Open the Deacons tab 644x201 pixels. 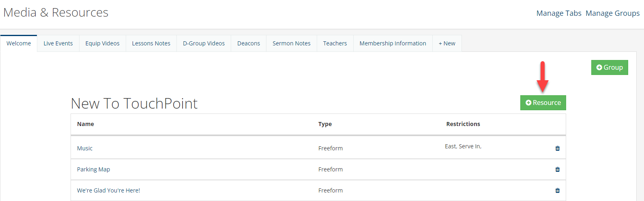pos(249,43)
